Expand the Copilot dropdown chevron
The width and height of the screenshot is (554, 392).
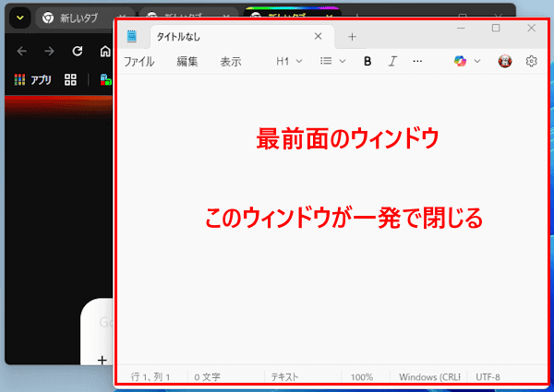477,62
